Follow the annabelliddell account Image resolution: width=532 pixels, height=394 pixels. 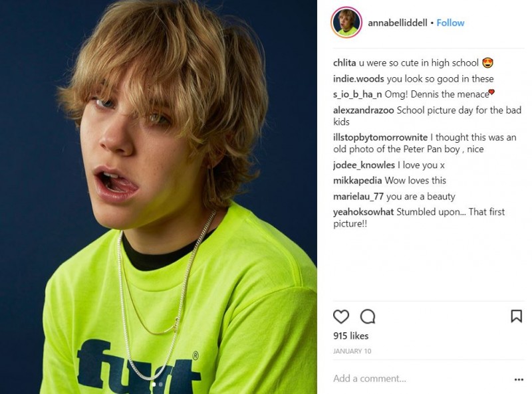click(450, 23)
